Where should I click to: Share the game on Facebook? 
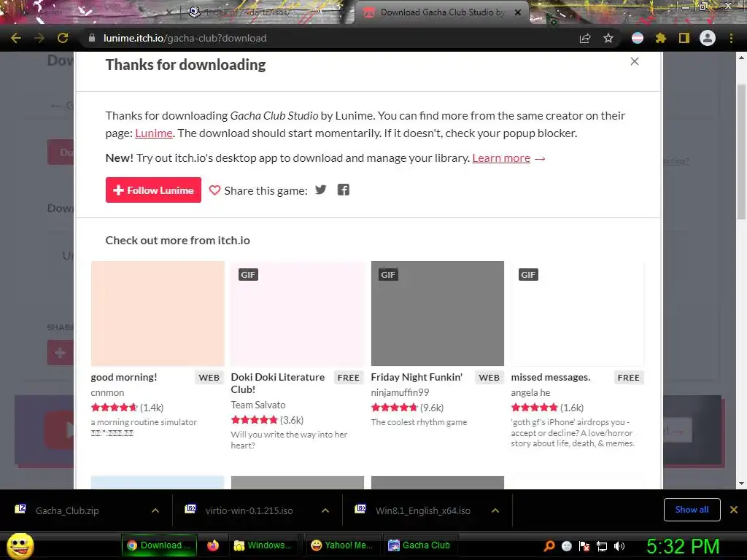[344, 190]
